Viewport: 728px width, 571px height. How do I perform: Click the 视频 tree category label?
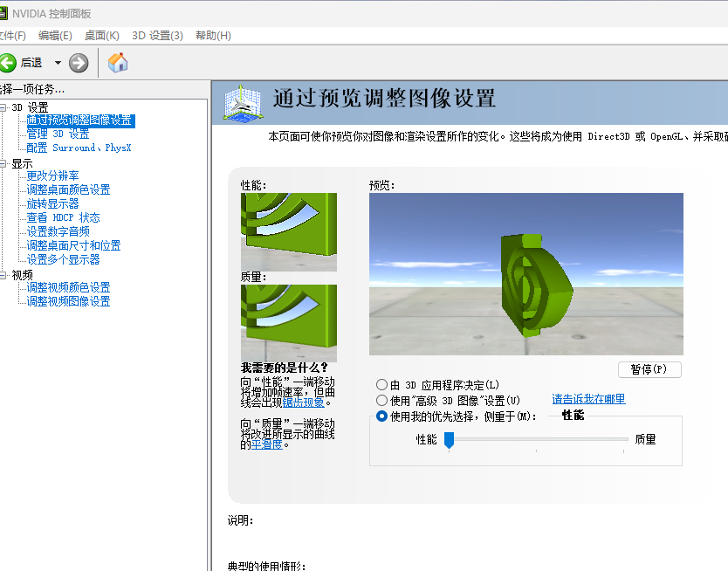pos(23,275)
